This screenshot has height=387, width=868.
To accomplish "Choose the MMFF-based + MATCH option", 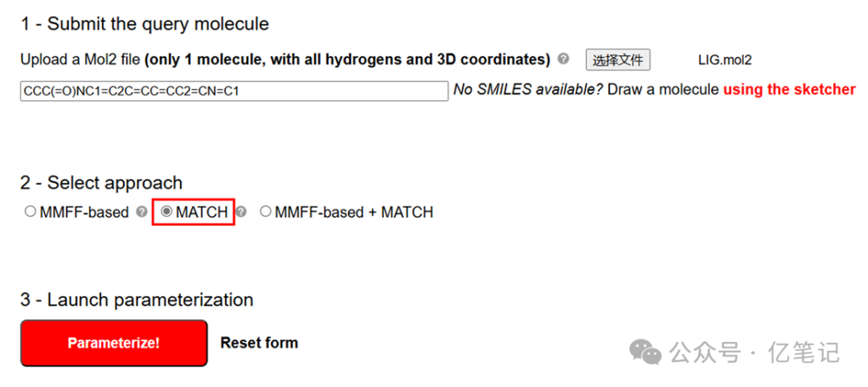I will click(x=266, y=213).
